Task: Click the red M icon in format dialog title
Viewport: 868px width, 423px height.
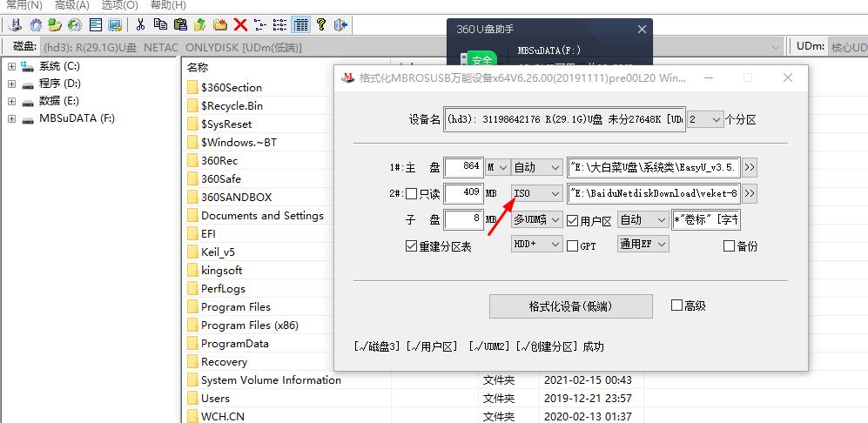Action: click(347, 77)
